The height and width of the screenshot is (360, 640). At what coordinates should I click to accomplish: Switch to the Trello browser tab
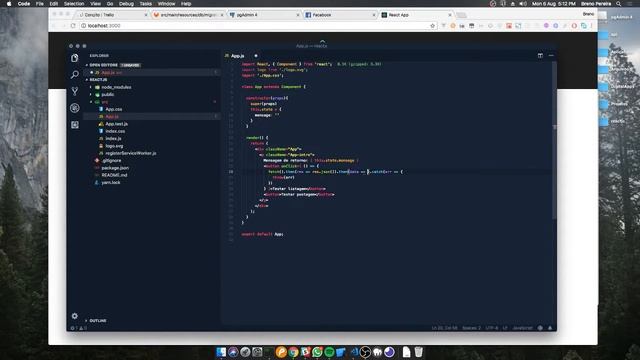pyautogui.click(x=113, y=15)
